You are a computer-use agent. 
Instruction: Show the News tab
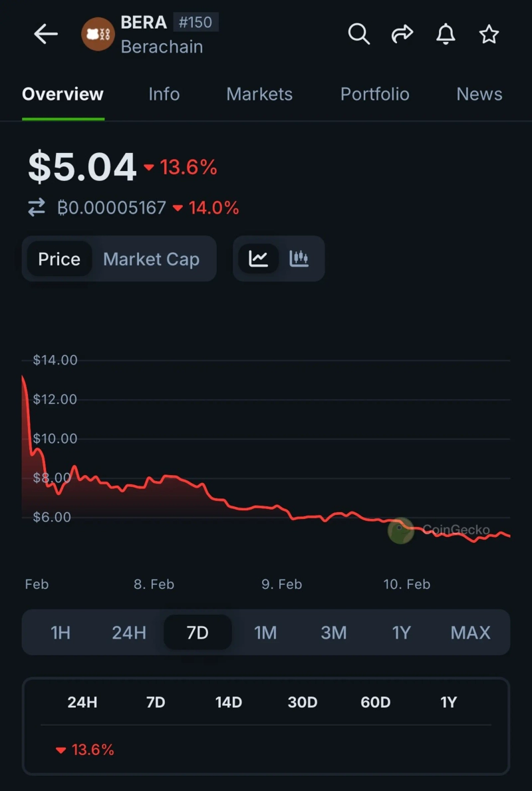coord(479,94)
